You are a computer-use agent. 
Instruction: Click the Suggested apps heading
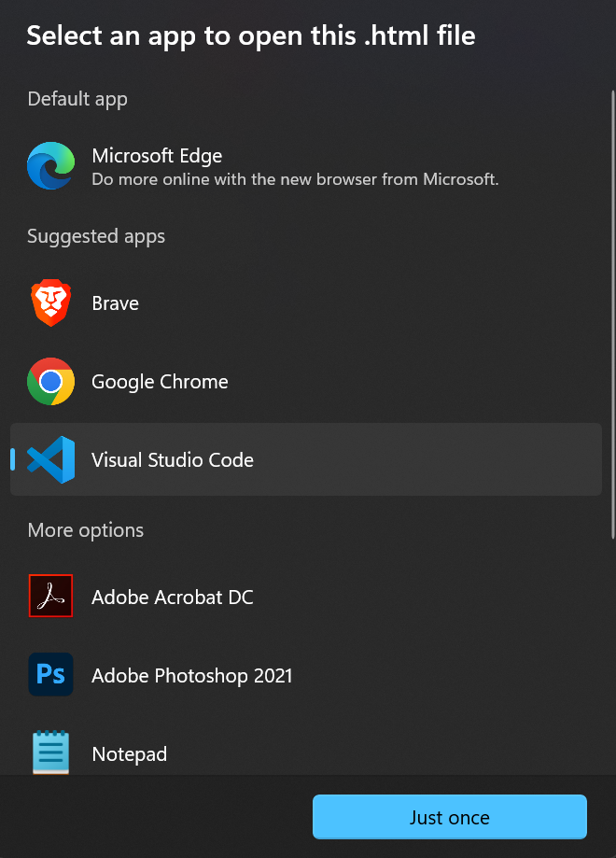[96, 236]
